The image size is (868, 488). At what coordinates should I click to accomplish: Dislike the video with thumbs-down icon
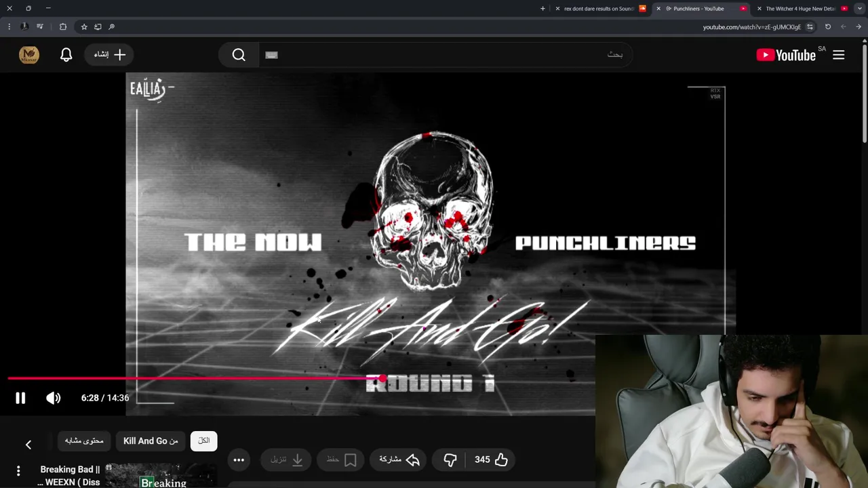[x=450, y=460]
